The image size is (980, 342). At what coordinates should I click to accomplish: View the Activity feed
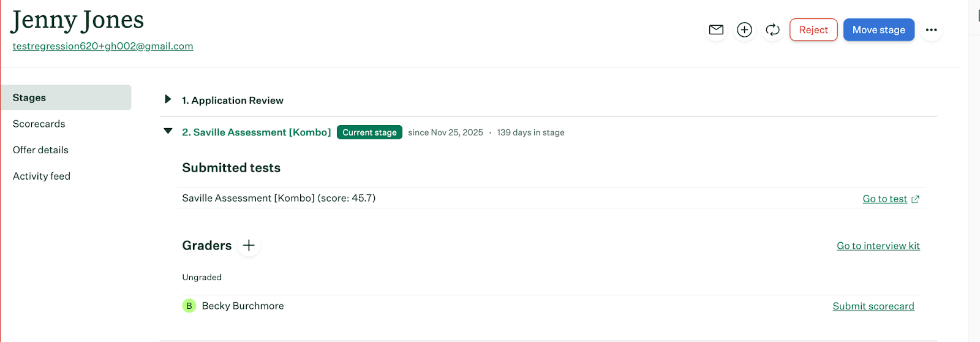(x=42, y=177)
